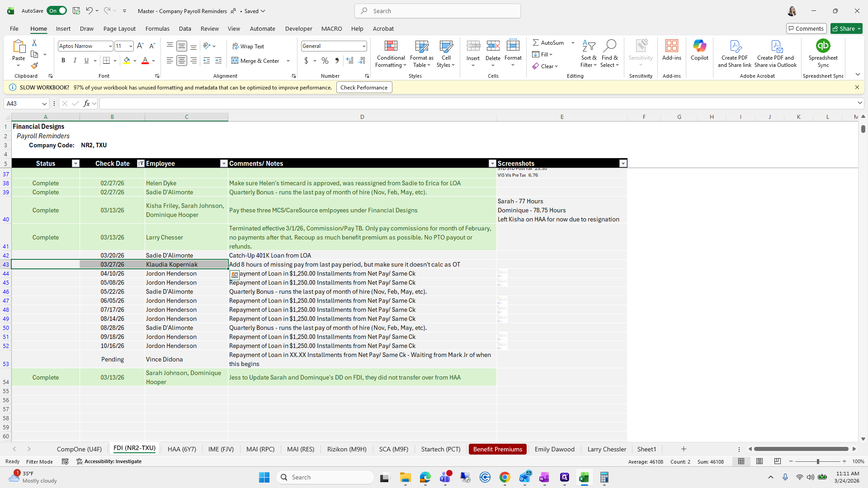Switch to Benefit Premiums sheet tab
The image size is (868, 488).
click(497, 449)
